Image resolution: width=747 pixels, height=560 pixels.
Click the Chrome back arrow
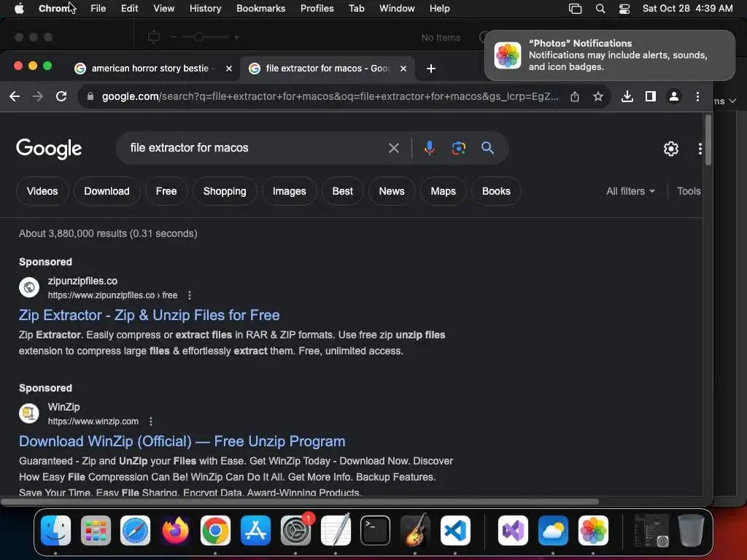(x=15, y=97)
